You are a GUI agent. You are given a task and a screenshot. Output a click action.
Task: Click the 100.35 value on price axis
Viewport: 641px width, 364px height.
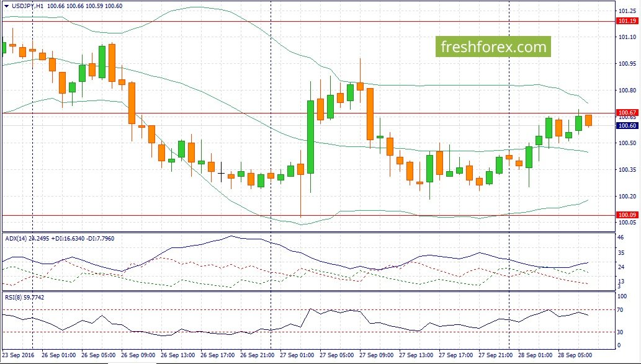point(627,169)
